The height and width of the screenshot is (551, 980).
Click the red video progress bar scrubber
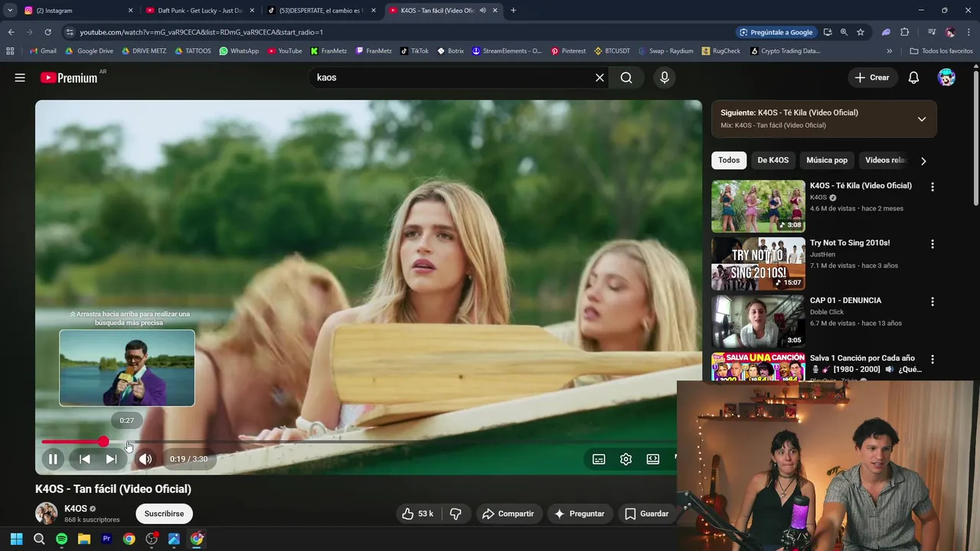point(103,442)
